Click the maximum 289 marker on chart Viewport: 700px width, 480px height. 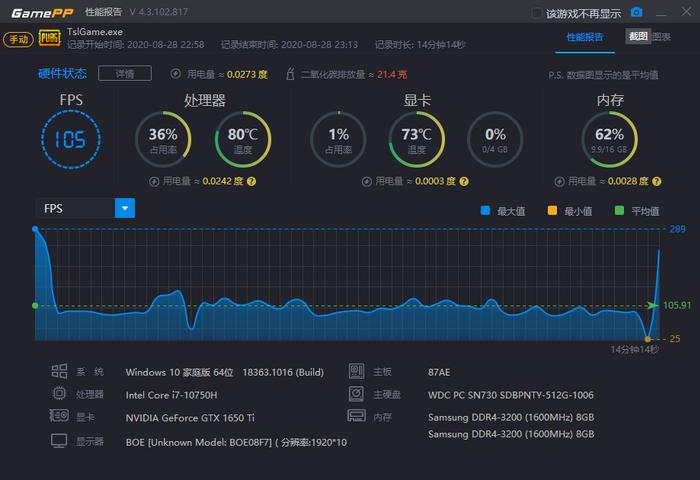coord(35,229)
